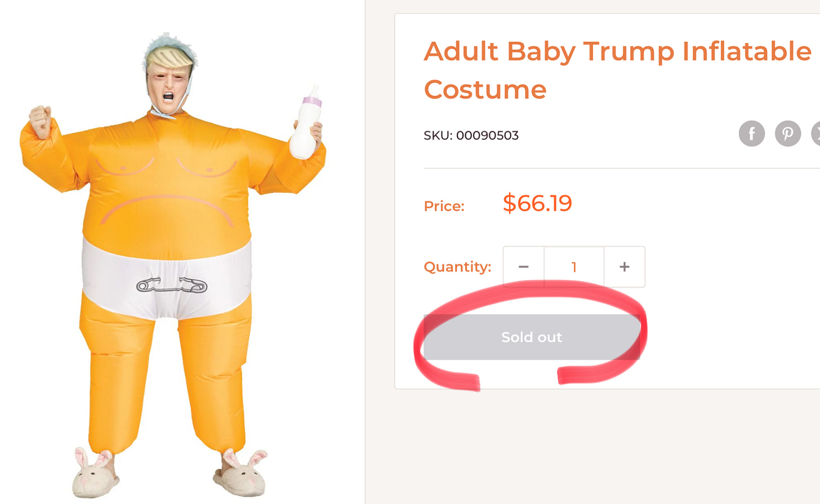
Task: Pin the product using Pinterest icon
Action: point(787,133)
